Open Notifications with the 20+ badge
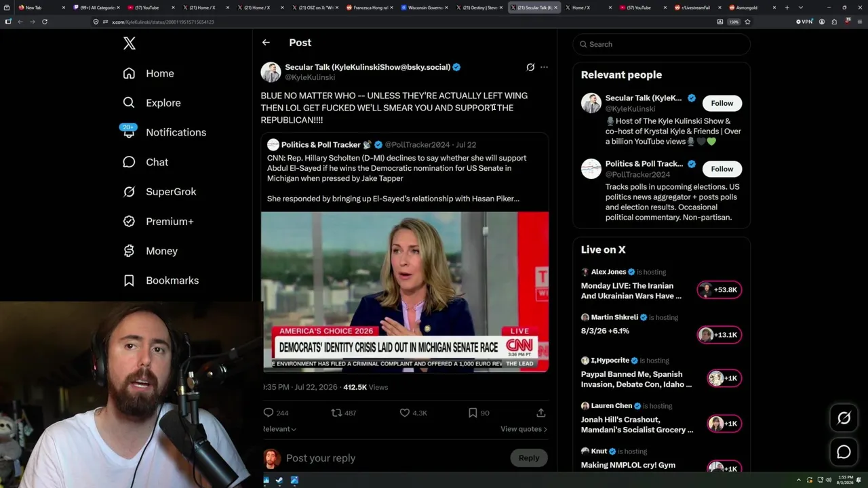Screen dimensions: 868x488 click(x=164, y=132)
